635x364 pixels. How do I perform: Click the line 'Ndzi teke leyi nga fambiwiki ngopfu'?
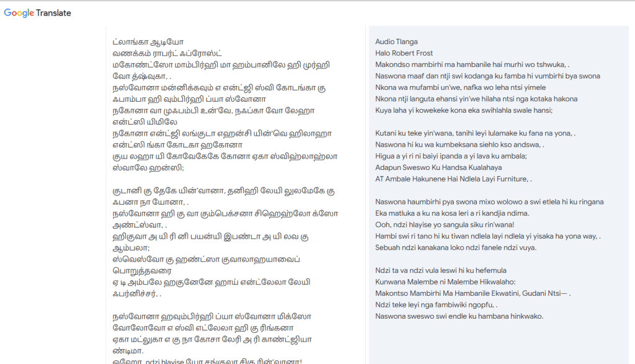[435, 305]
